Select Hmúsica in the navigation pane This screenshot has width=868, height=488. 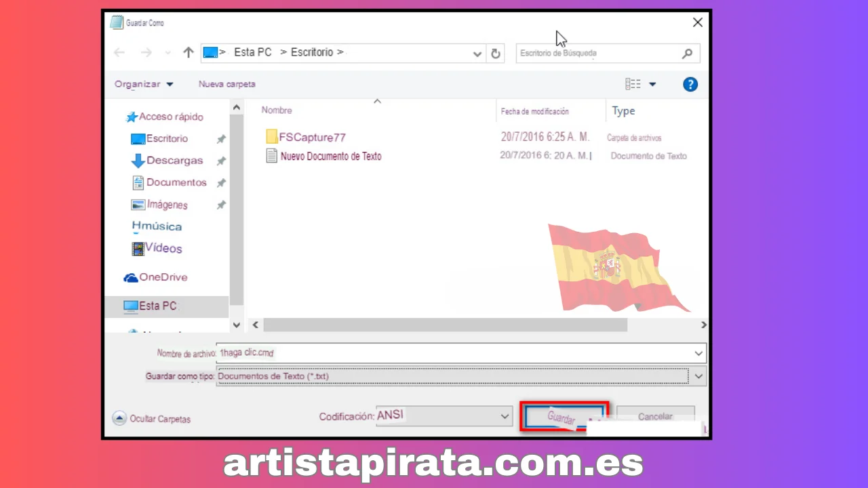(157, 226)
